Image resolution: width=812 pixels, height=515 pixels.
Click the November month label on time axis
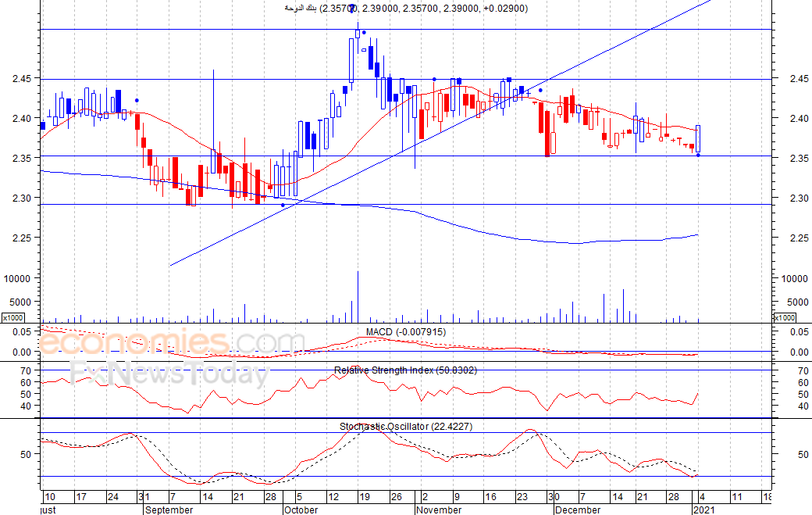[x=439, y=510]
